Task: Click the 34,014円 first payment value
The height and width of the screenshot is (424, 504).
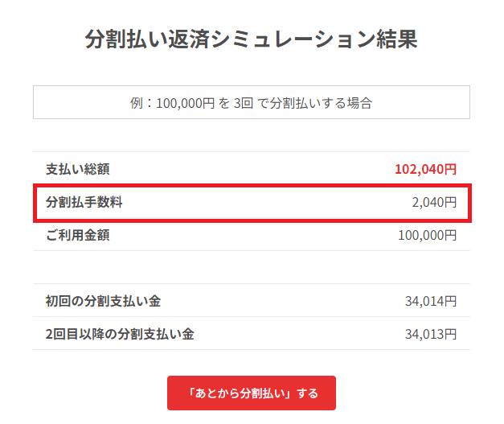Action: pos(431,302)
